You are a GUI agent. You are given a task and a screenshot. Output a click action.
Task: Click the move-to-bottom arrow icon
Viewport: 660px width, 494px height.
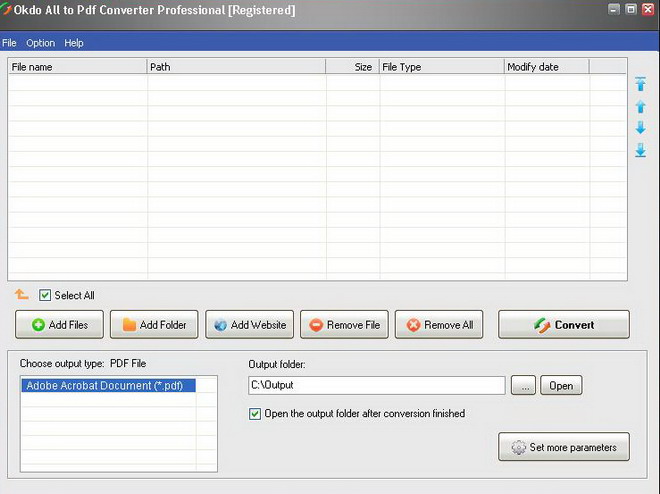[640, 150]
